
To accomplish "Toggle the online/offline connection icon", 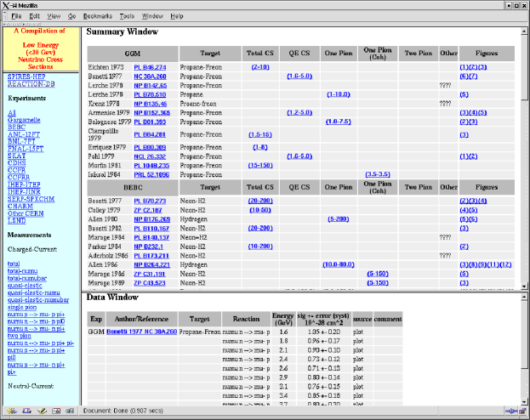I will 510,411.
